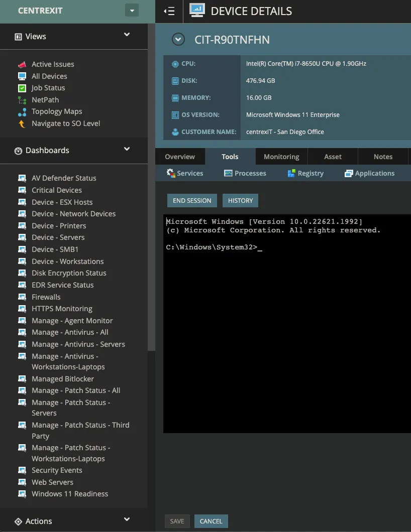Open the CENTREXIT dropdown arrow
The image size is (411, 532).
[x=132, y=11]
